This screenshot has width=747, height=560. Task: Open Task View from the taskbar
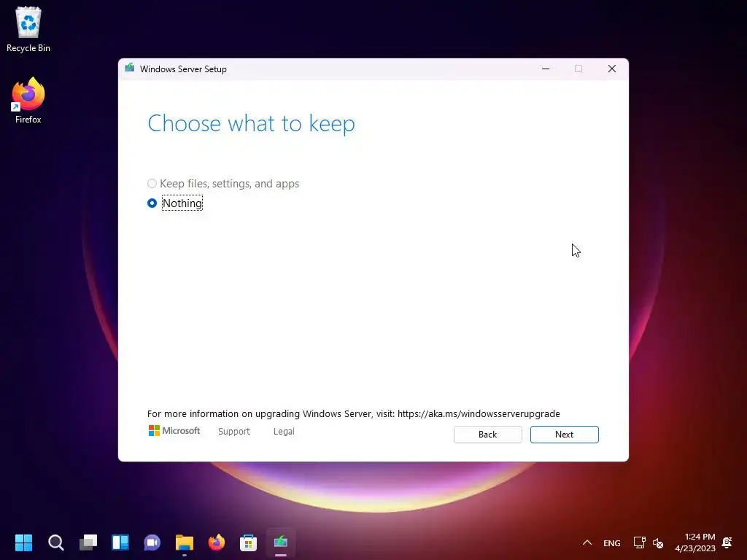point(88,542)
